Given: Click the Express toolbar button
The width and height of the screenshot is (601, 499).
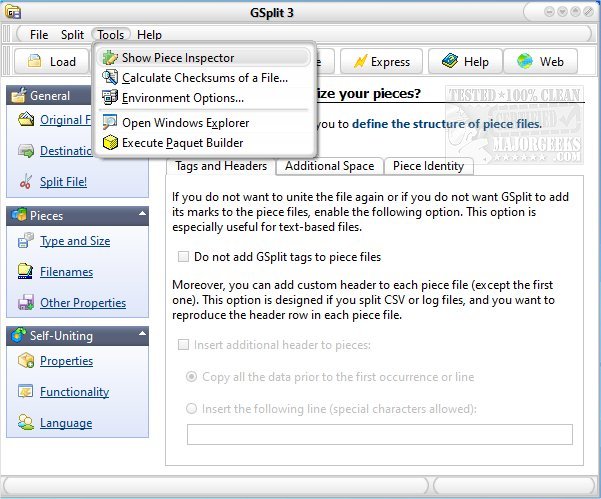Looking at the screenshot, I should [x=381, y=61].
